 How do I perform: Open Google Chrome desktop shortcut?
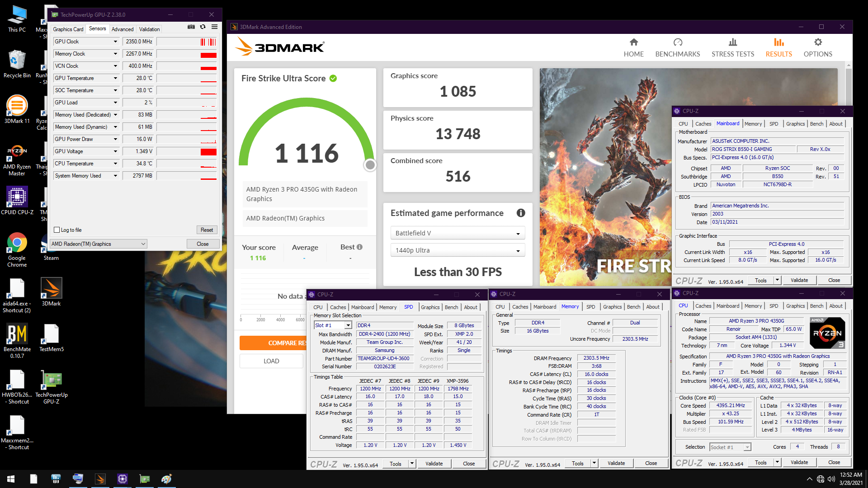(x=17, y=250)
